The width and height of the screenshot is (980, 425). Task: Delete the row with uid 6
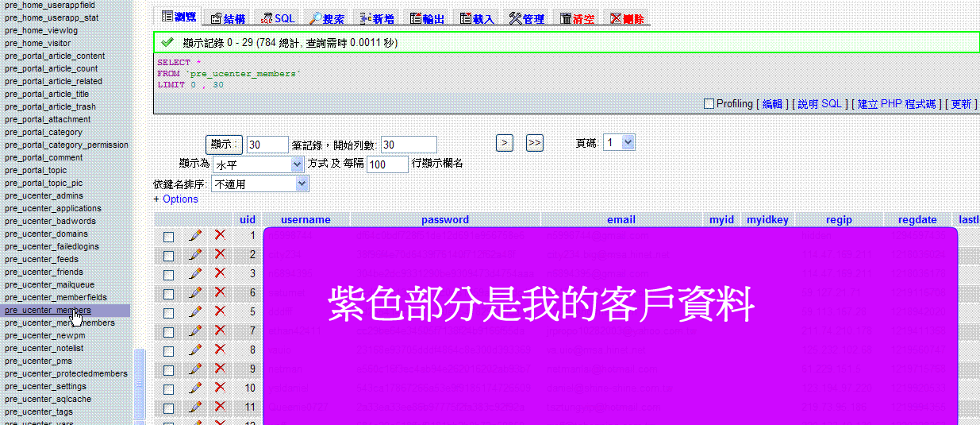point(220,292)
